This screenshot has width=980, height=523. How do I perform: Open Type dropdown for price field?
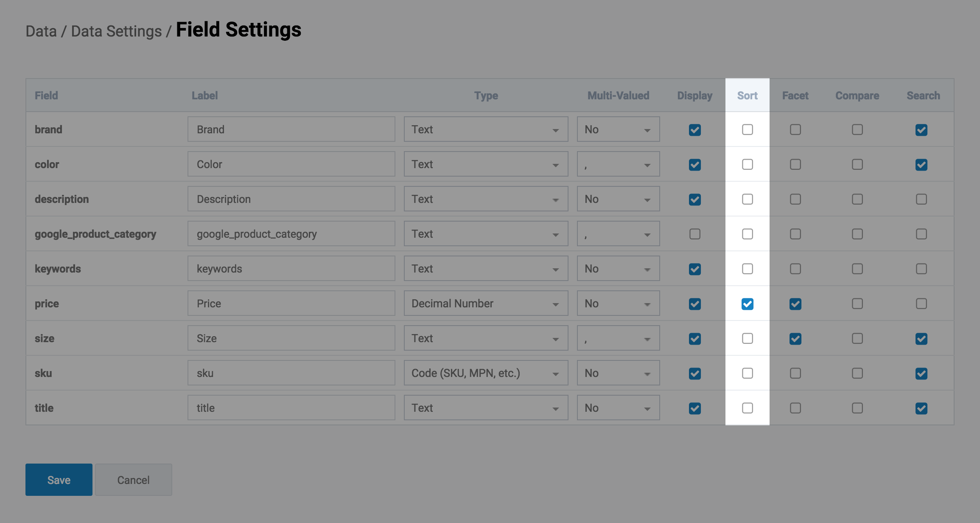pyautogui.click(x=486, y=304)
